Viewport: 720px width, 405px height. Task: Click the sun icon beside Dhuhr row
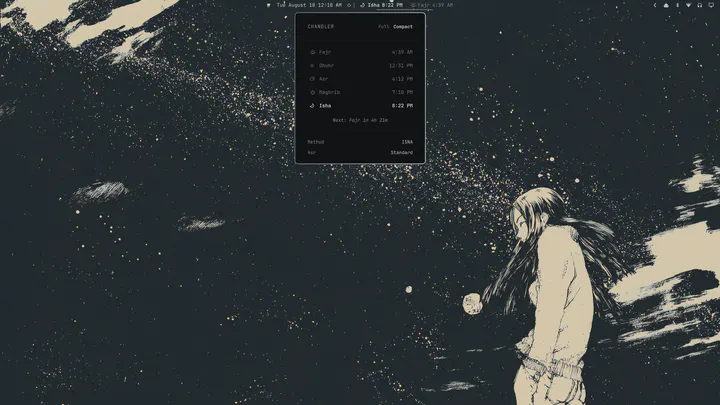[x=312, y=66]
